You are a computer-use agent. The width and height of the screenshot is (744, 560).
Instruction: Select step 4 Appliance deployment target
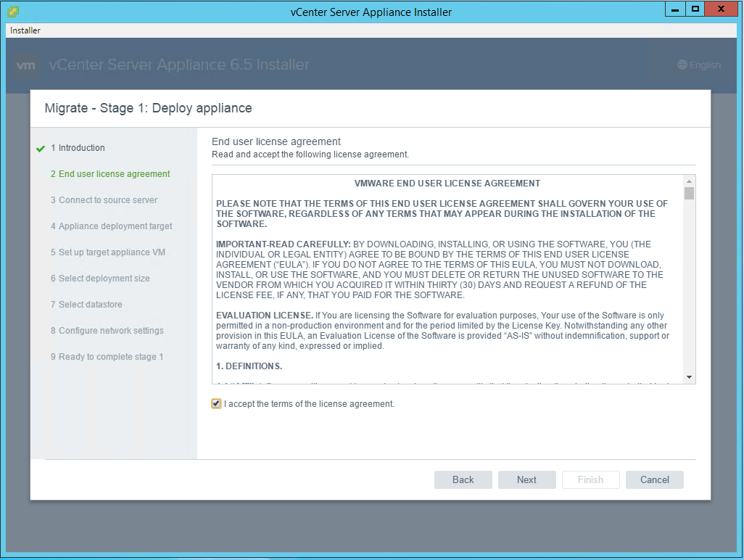tap(112, 226)
